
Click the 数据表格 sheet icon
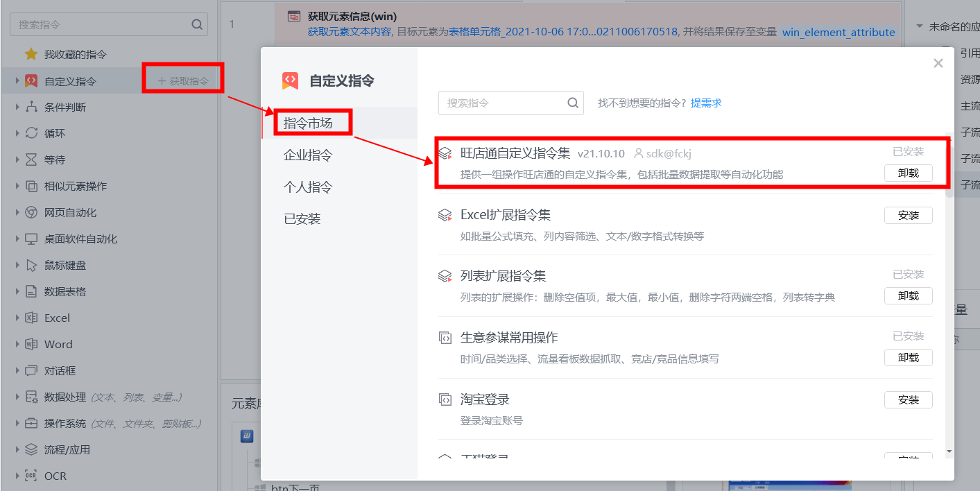click(31, 291)
